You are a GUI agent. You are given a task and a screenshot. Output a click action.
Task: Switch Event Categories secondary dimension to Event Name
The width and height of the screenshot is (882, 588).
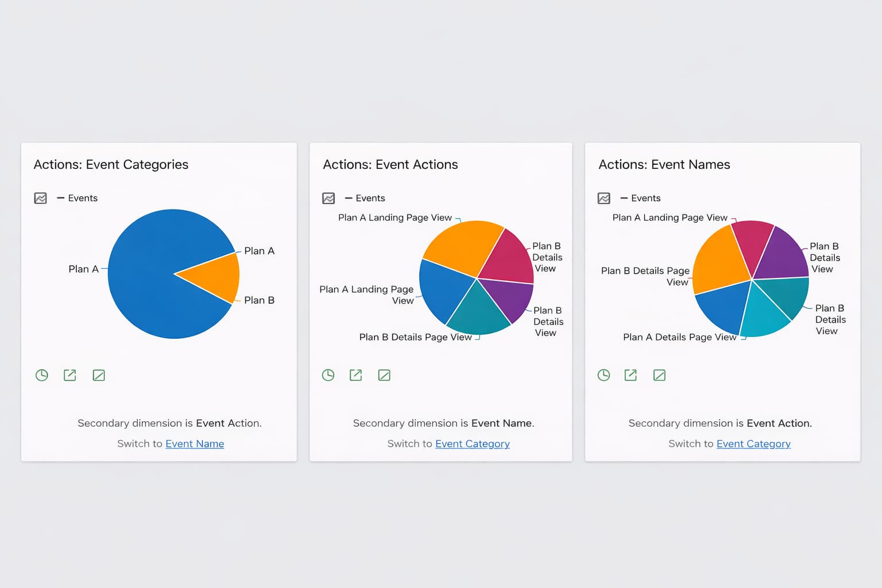tap(195, 444)
